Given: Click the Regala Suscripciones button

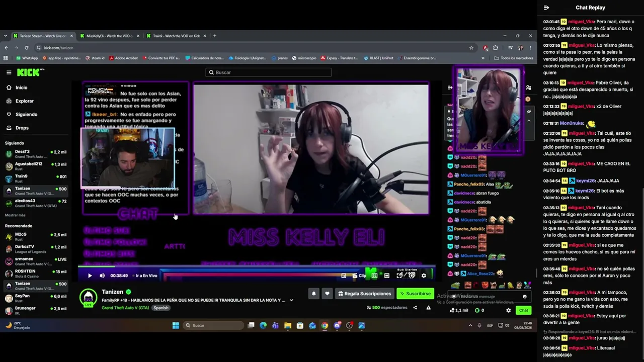Looking at the screenshot, I should 364,294.
